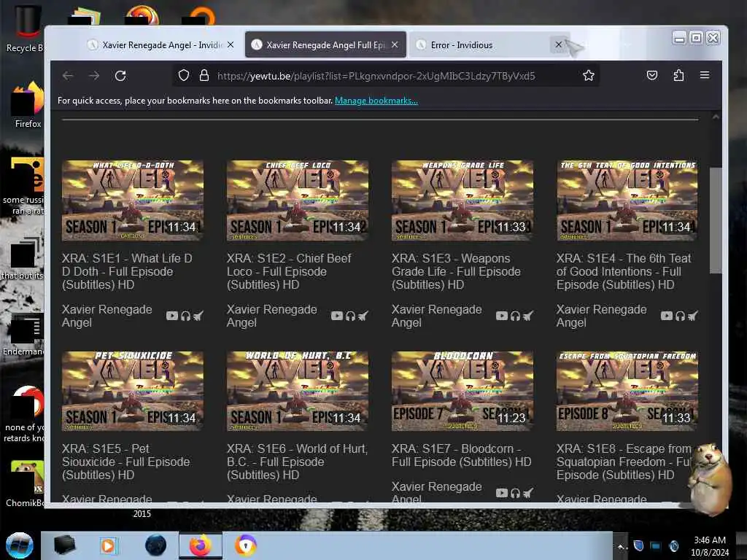Open the S1E6 World of Hurt thumbnail

(298, 392)
